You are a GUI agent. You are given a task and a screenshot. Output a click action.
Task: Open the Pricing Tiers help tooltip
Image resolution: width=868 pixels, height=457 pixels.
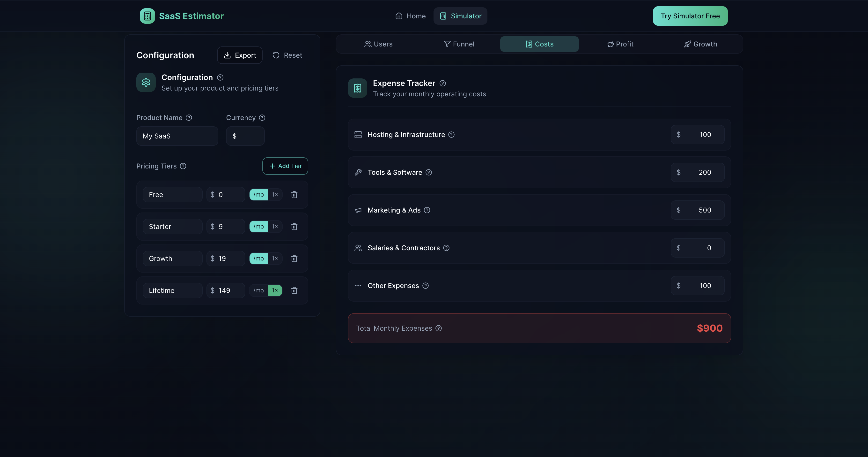coord(183,166)
